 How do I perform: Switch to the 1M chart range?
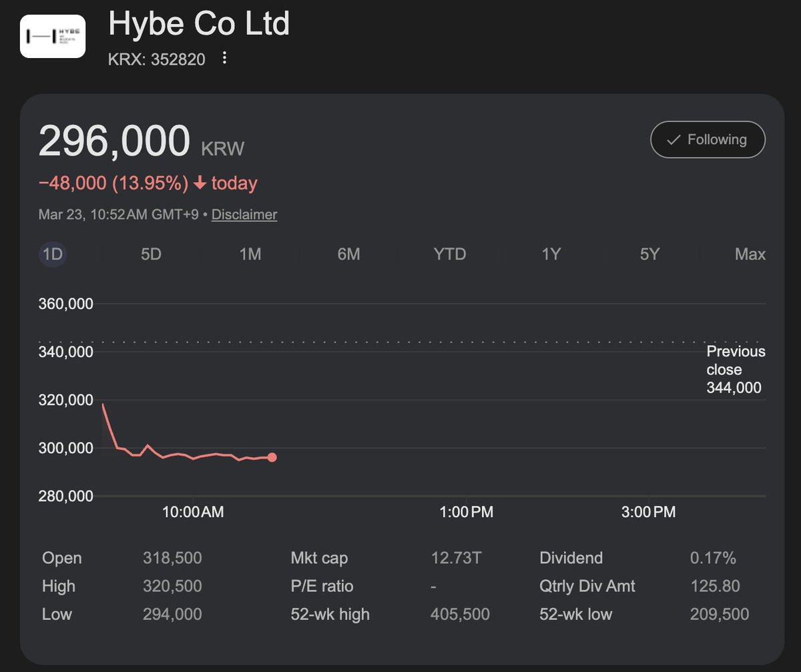(x=250, y=254)
